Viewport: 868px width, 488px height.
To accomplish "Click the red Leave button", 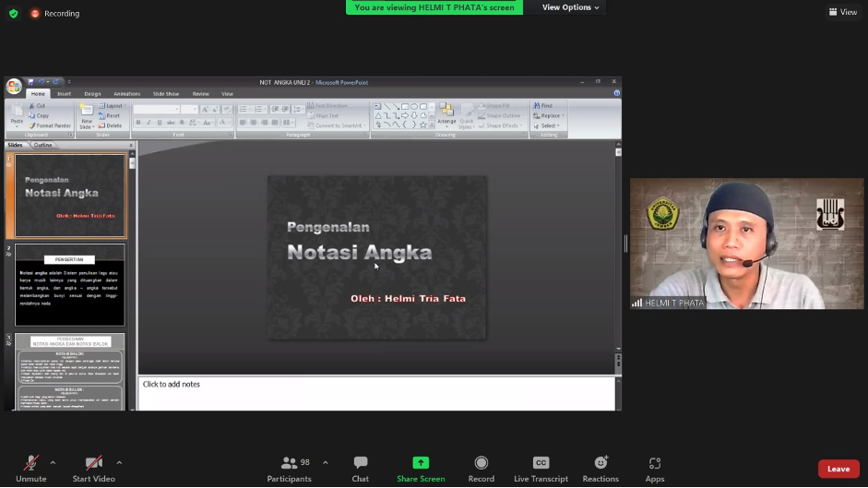I will [838, 469].
